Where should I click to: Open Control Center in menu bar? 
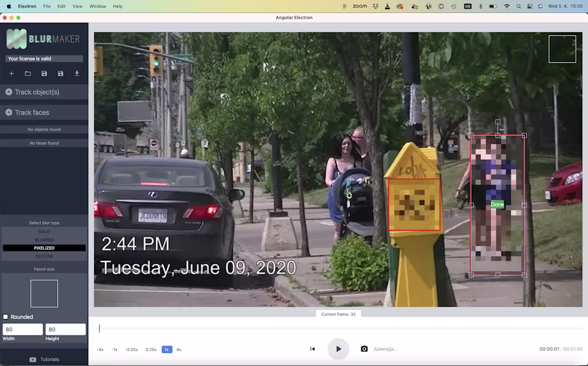530,6
